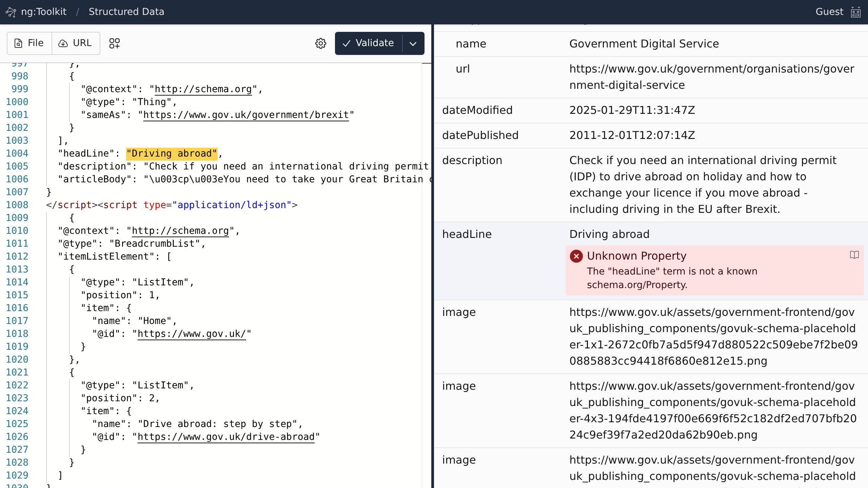
Task: Click the URL cloud download icon
Action: 63,43
